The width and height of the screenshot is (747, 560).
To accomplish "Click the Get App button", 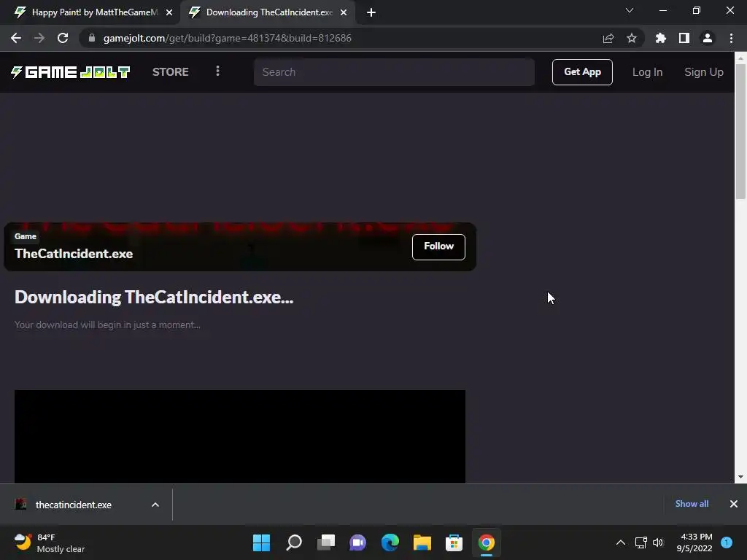I will [582, 72].
